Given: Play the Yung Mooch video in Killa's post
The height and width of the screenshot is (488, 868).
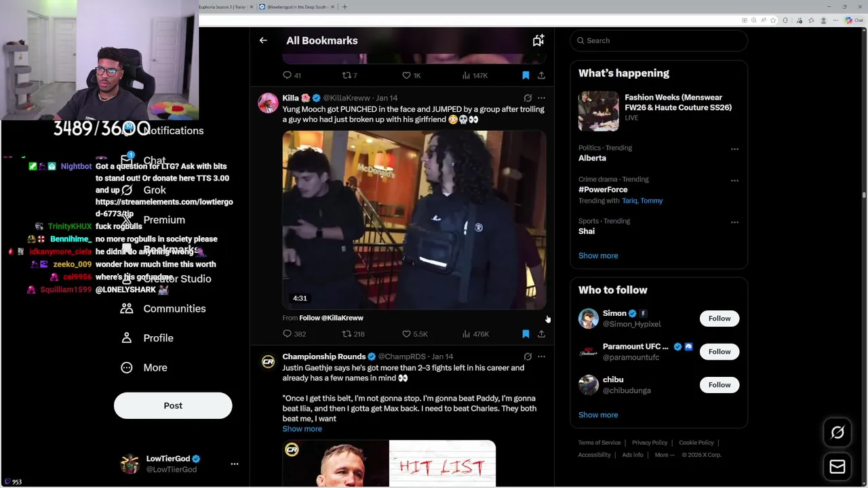Looking at the screenshot, I should point(414,220).
